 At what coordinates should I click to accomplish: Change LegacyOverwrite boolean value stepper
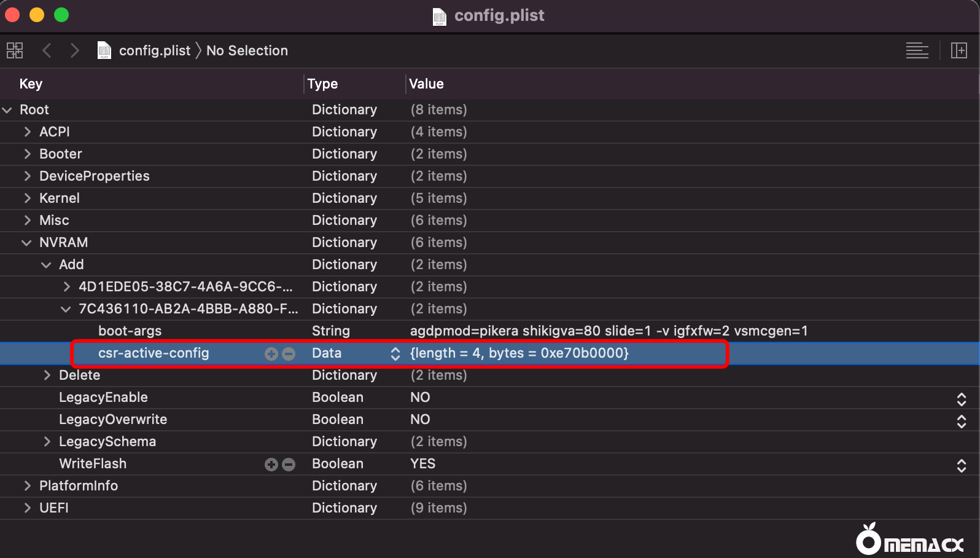[x=961, y=420]
